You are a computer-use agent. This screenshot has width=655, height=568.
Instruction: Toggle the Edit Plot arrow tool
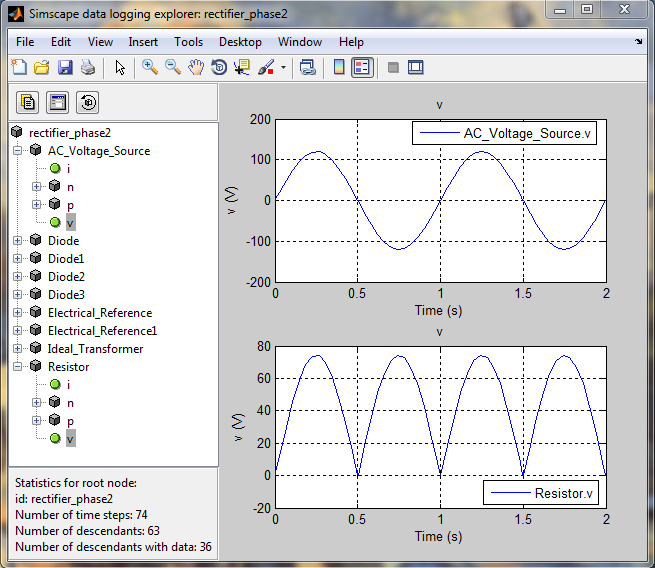120,67
